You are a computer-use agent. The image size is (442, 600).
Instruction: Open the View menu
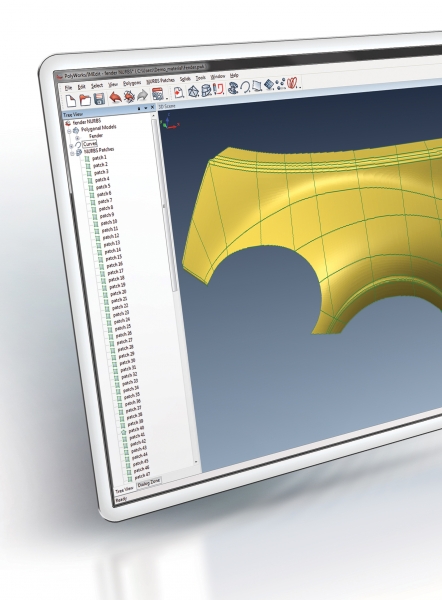(113, 84)
